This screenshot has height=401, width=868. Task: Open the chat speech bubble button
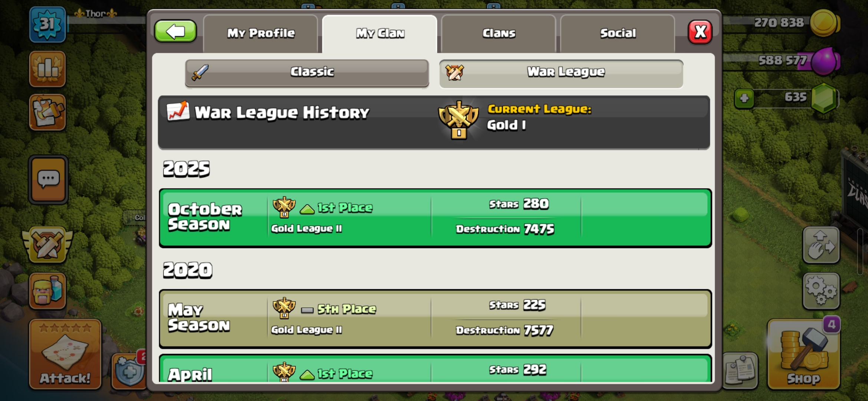coord(48,180)
